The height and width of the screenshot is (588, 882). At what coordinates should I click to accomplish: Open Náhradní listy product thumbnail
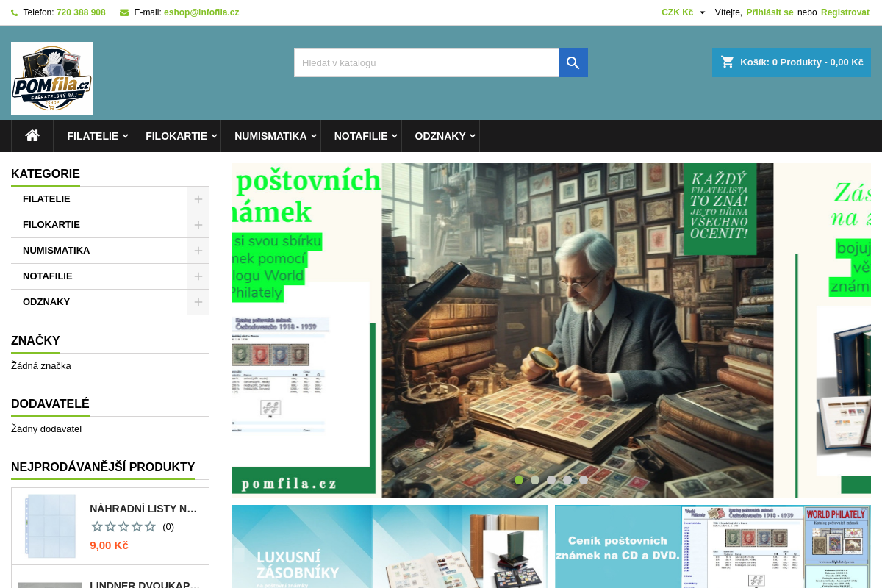coord(50,526)
